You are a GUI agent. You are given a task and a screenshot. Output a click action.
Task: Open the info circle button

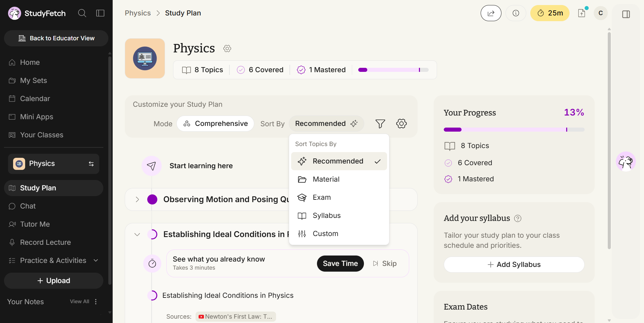(x=516, y=13)
